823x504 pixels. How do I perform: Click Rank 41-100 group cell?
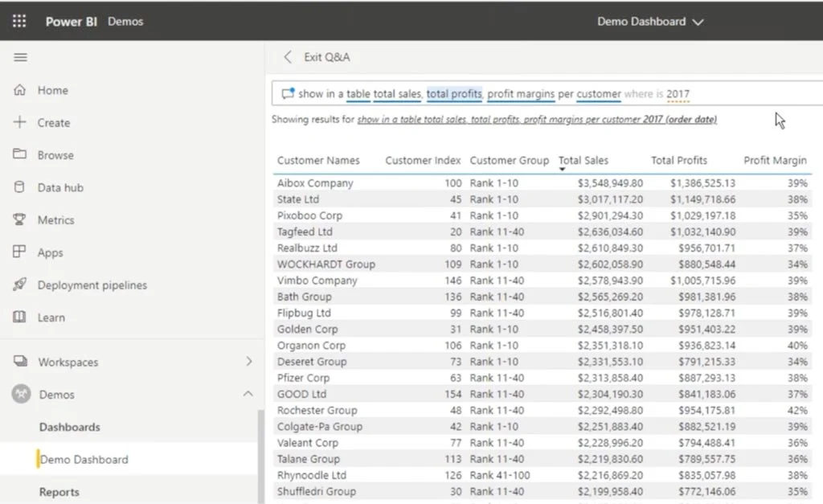pyautogui.click(x=500, y=476)
